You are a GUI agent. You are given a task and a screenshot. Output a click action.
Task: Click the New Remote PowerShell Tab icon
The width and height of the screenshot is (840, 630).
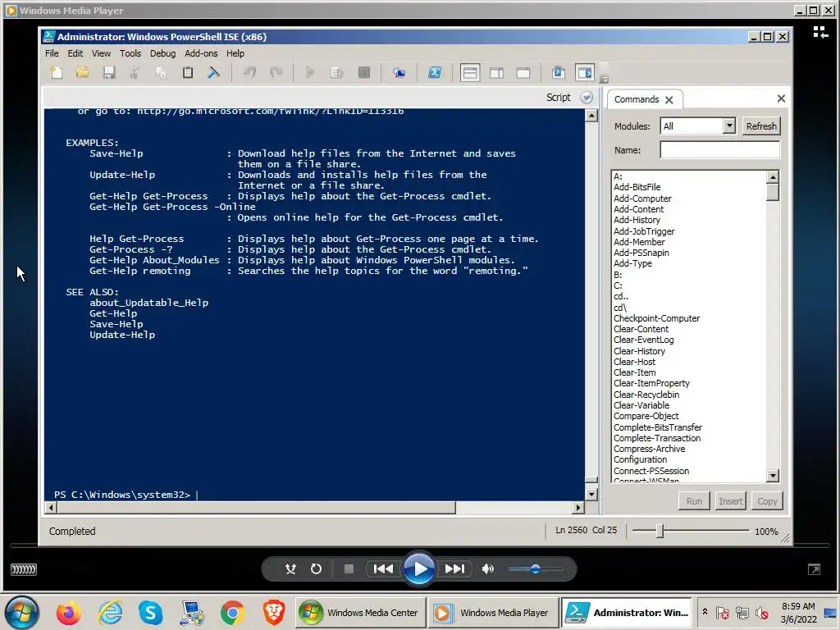[x=399, y=73]
